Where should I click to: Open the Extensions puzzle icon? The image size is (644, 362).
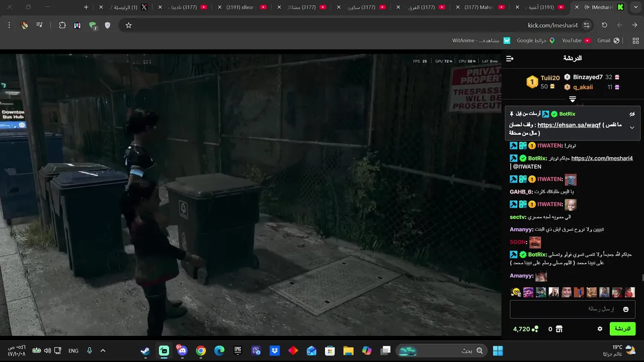click(x=62, y=25)
